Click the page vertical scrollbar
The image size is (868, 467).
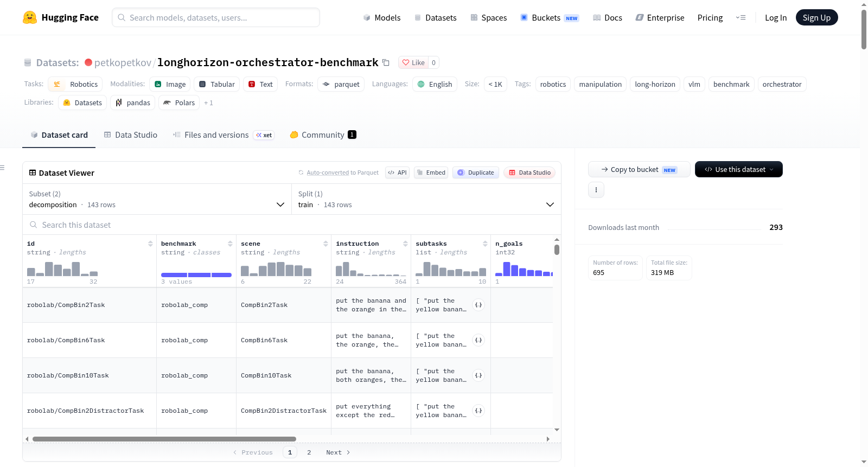(864, 29)
